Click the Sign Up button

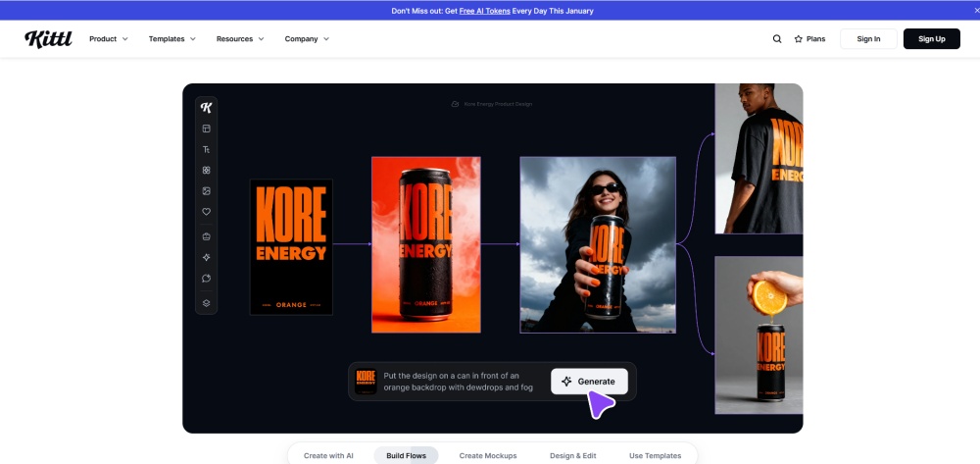tap(931, 39)
